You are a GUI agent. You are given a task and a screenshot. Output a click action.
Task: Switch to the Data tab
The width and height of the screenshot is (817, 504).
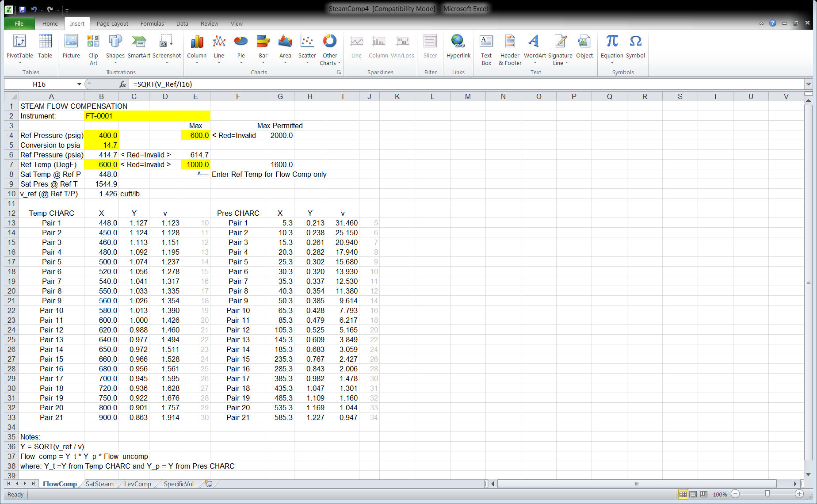click(x=182, y=23)
